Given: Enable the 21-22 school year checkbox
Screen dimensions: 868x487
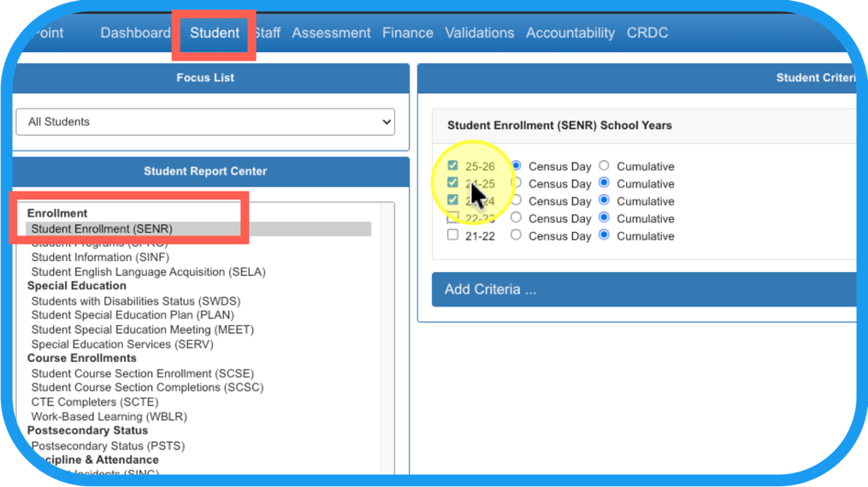Looking at the screenshot, I should (453, 235).
